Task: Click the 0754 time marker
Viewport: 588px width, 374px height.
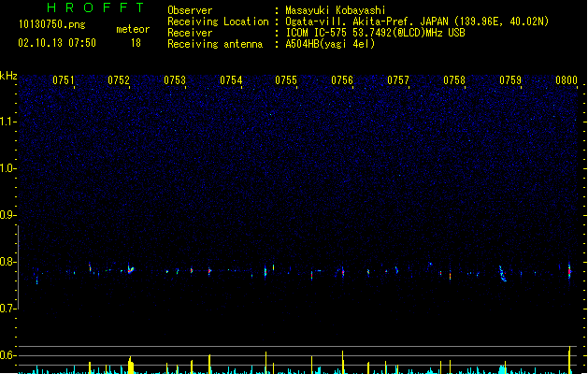Action: coord(231,80)
